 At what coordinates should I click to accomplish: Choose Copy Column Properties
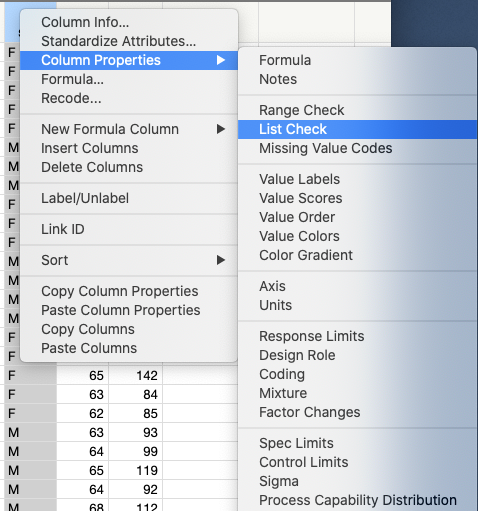(x=120, y=291)
